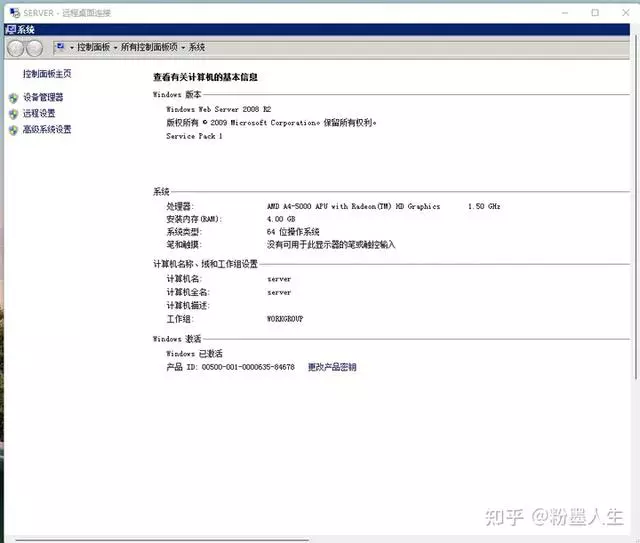Maximize the remote desktop window
This screenshot has width=640, height=543.
coord(595,13)
